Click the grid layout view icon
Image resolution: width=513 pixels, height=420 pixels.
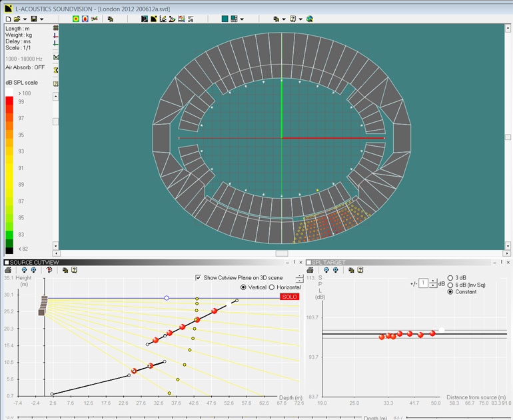pyautogui.click(x=234, y=19)
